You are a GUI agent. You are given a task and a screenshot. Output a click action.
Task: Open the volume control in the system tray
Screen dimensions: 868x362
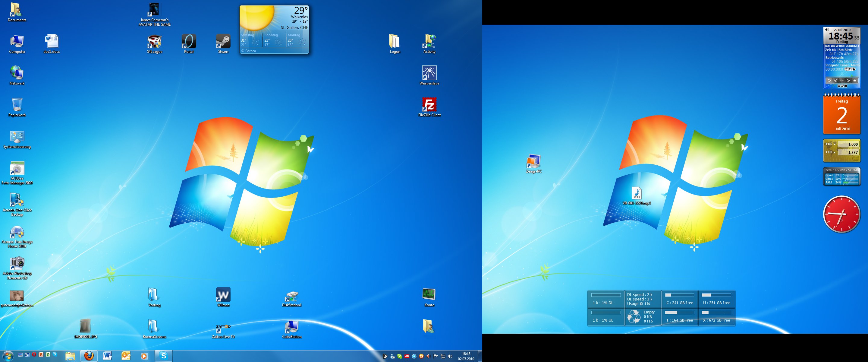click(x=450, y=356)
